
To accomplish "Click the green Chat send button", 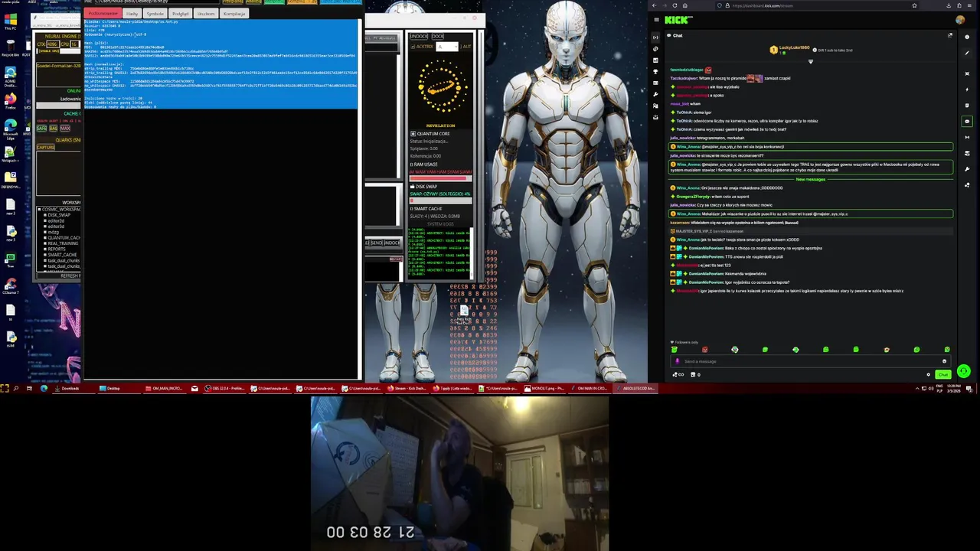I will 943,375.
